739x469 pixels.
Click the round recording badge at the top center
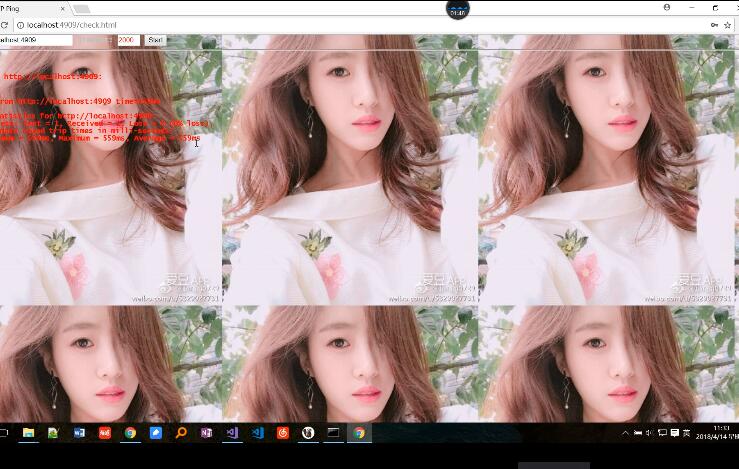pyautogui.click(x=458, y=9)
